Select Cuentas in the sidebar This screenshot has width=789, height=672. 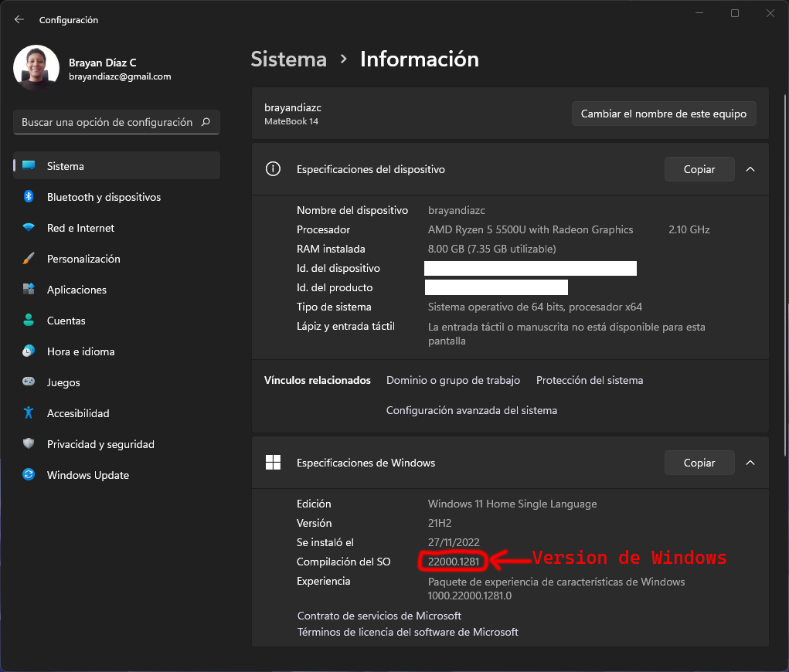[x=116, y=320]
